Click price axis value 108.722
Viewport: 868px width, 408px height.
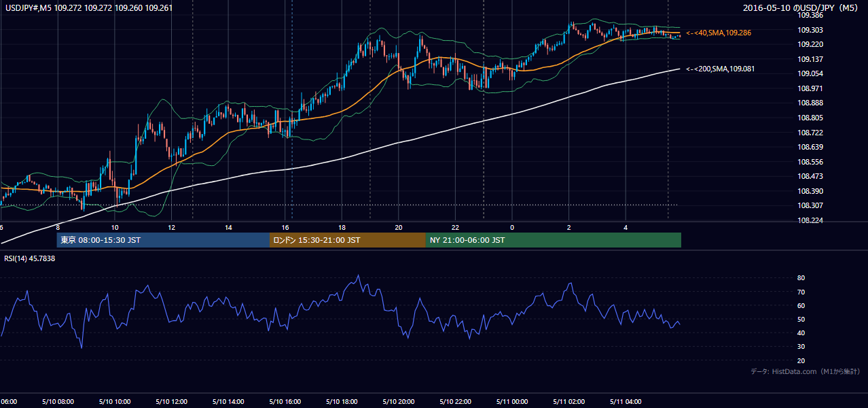(x=810, y=133)
